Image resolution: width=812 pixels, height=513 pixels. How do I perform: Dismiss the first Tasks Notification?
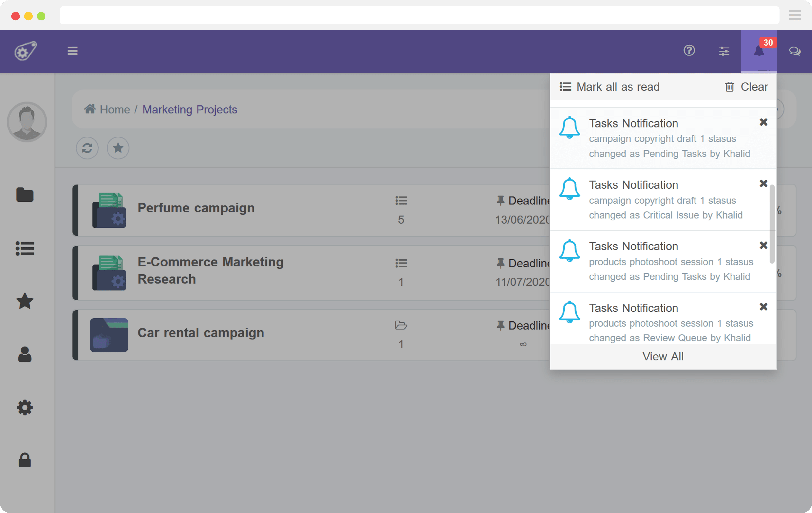pyautogui.click(x=764, y=122)
